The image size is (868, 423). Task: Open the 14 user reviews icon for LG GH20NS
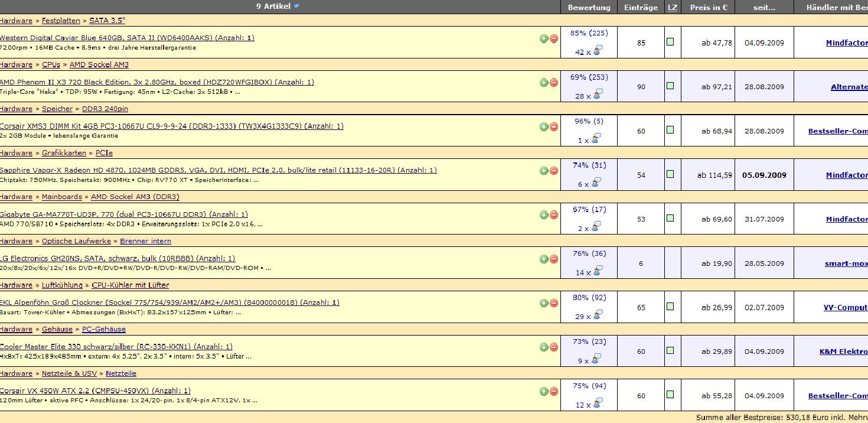point(598,271)
